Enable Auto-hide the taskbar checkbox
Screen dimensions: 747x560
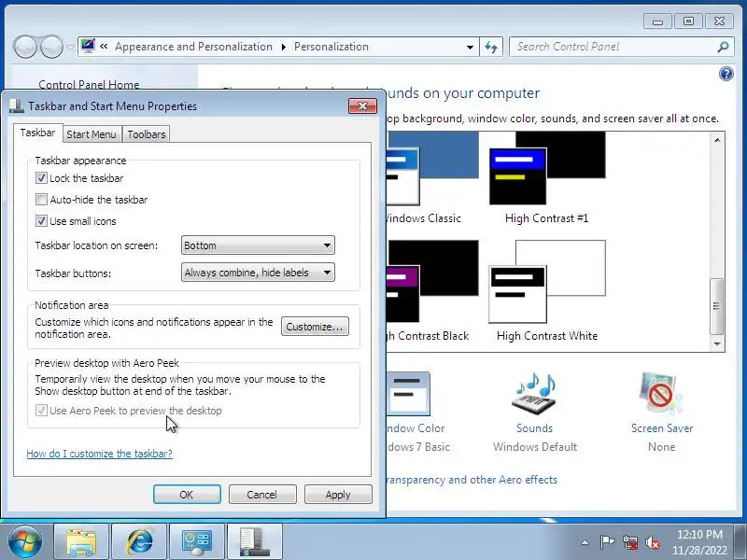41,200
